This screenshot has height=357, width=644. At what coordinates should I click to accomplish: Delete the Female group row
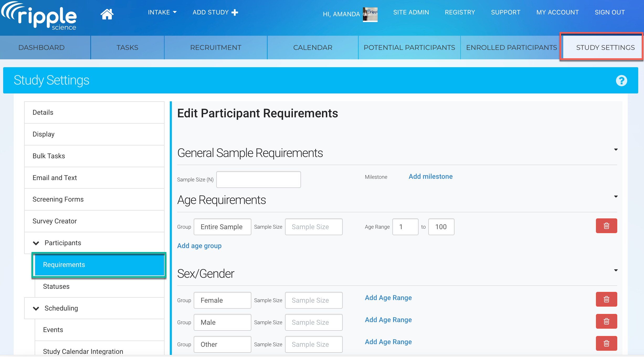606,299
